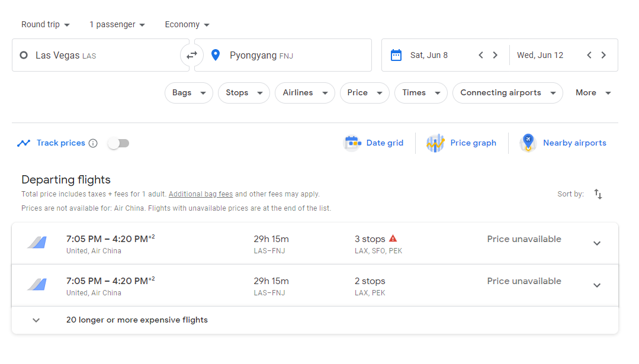Expand 20 longer or more expensive flights

pyautogui.click(x=315, y=320)
